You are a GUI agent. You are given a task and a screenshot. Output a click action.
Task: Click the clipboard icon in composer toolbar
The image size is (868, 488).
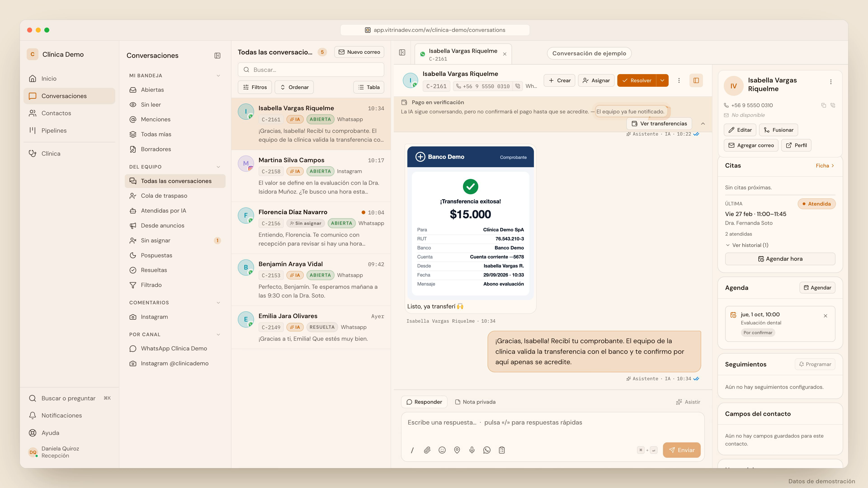point(502,450)
